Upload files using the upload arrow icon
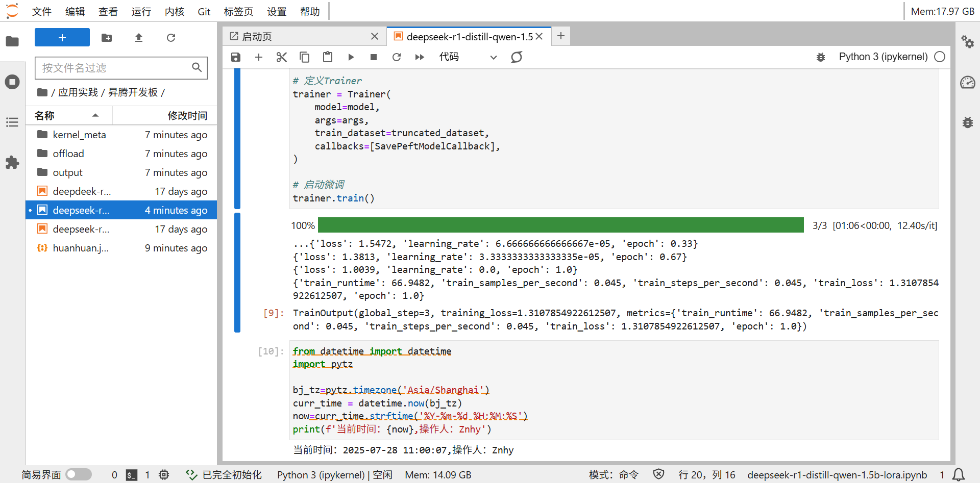The width and height of the screenshot is (980, 483). pyautogui.click(x=138, y=38)
